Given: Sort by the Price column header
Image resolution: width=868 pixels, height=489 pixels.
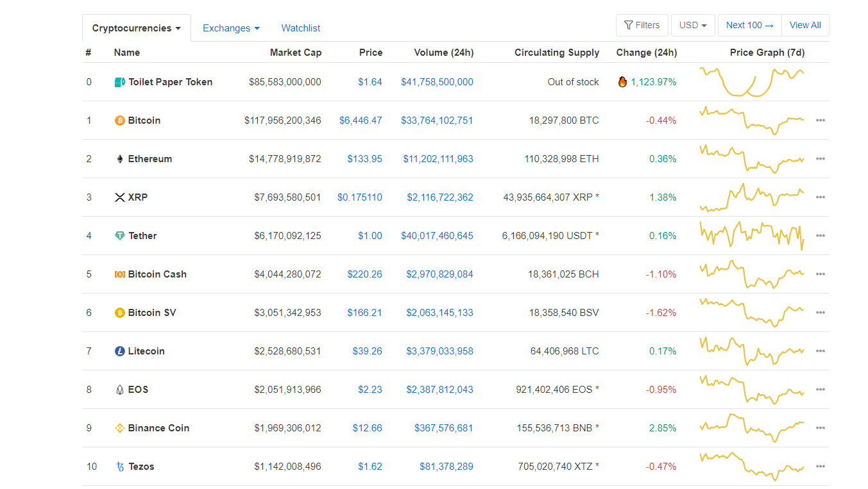Looking at the screenshot, I should tap(371, 53).
